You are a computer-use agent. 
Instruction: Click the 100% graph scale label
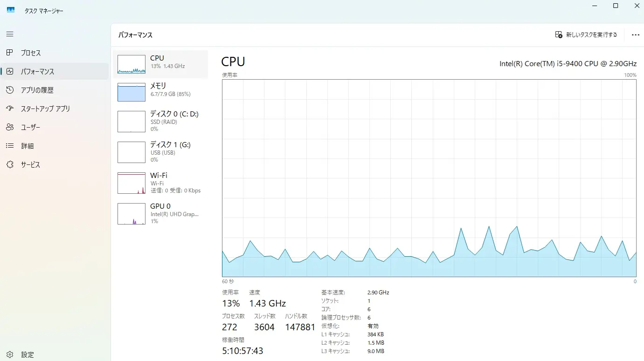coord(630,75)
